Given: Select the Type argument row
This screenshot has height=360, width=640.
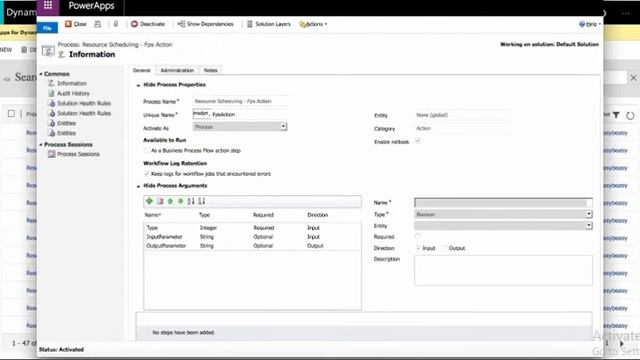Looking at the screenshot, I should 252,228.
